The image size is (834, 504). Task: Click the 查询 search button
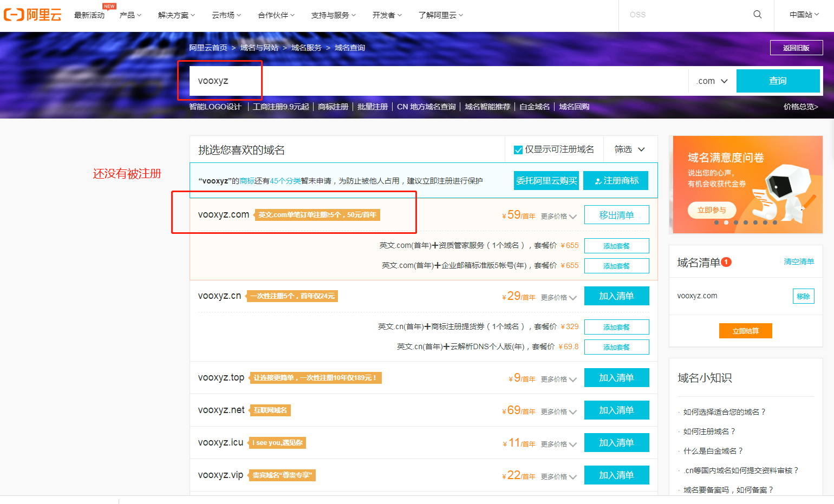click(x=778, y=80)
